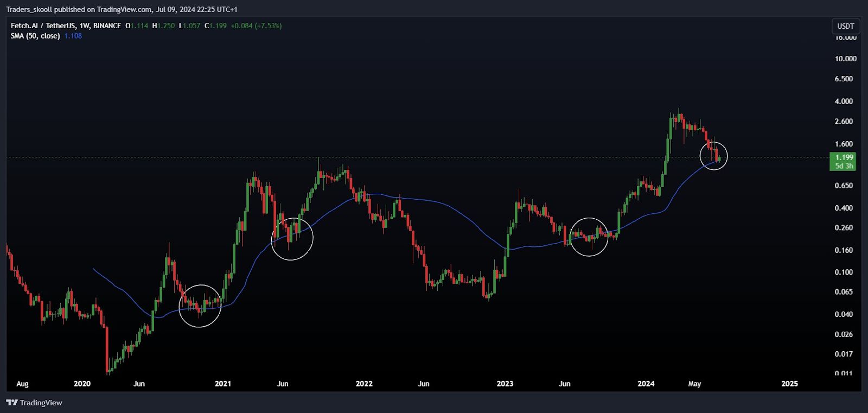Click the SMA value 1.108 in legend
Image resolution: width=868 pixels, height=413 pixels.
(x=73, y=36)
